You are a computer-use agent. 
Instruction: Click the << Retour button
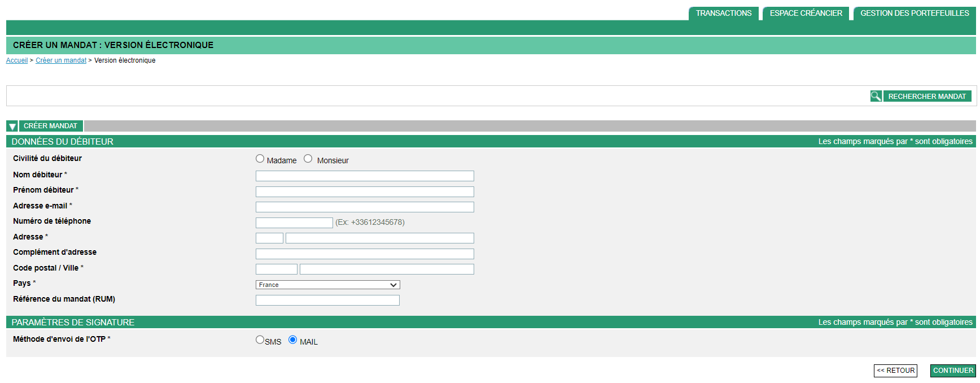(x=895, y=371)
